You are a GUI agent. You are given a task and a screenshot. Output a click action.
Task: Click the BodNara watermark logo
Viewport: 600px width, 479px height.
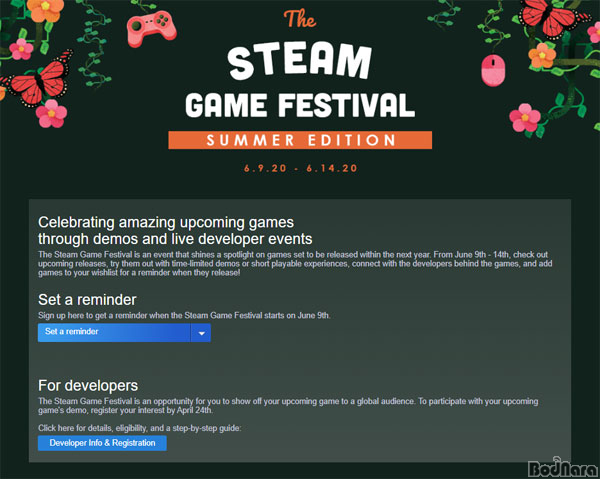(563, 468)
